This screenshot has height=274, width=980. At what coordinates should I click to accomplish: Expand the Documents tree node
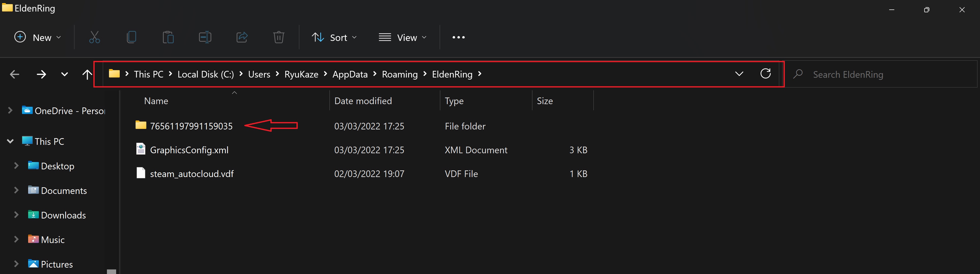(x=16, y=190)
